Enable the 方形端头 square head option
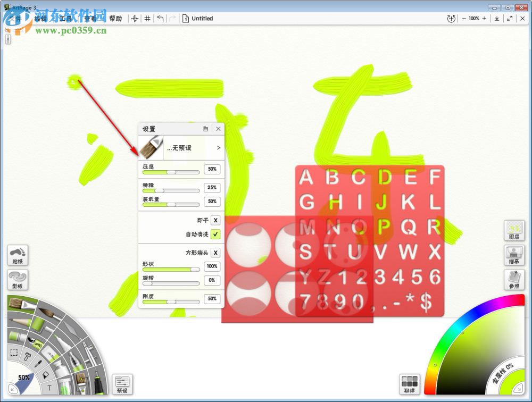Screen dimensions: 532x402 click(x=214, y=253)
